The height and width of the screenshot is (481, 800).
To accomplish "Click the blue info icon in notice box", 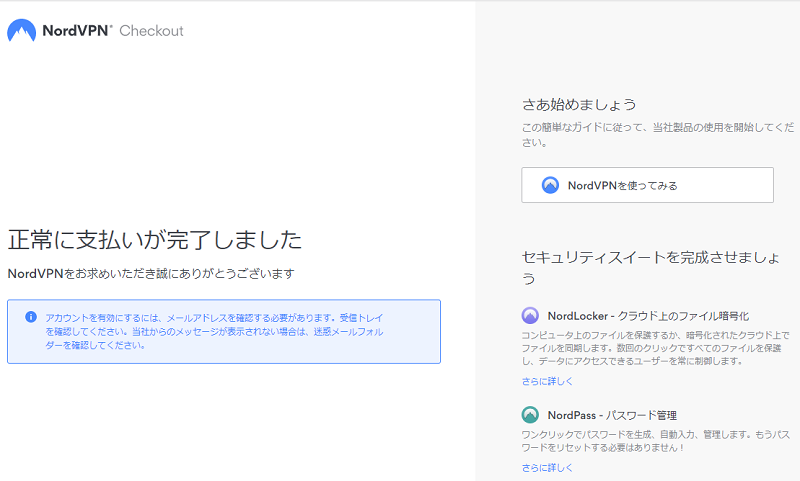I will (x=31, y=317).
